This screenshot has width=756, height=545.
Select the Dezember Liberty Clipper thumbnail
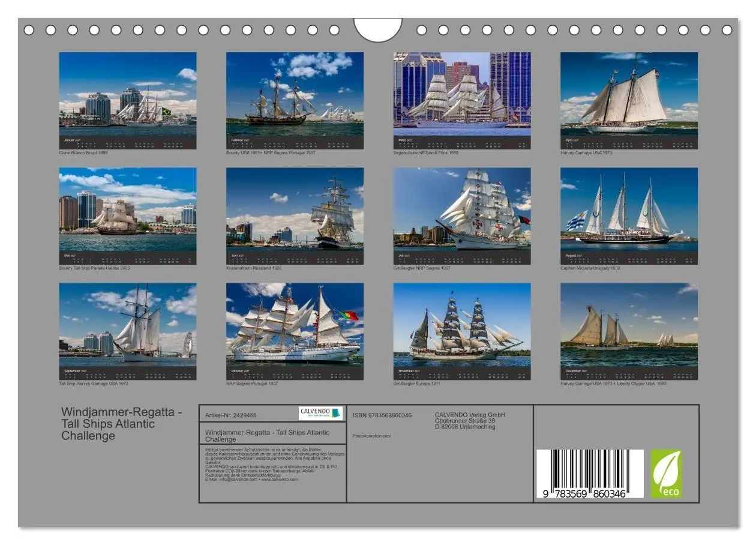coord(629,331)
